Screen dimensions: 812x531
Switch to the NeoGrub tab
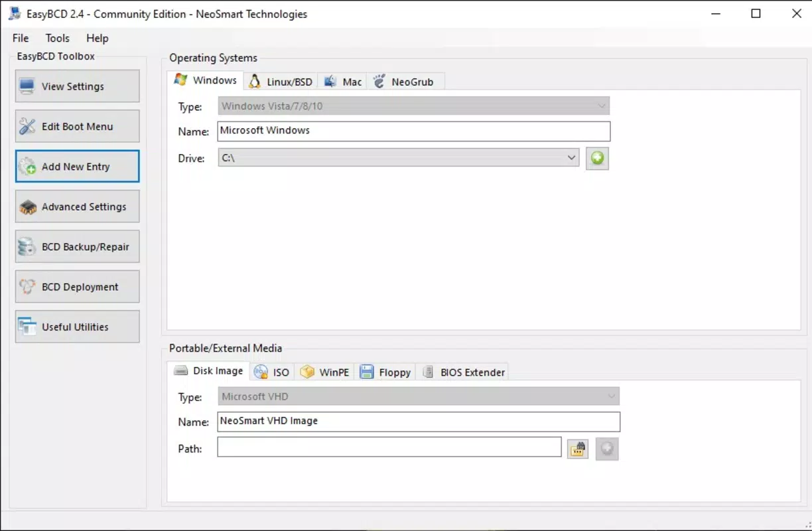click(405, 82)
